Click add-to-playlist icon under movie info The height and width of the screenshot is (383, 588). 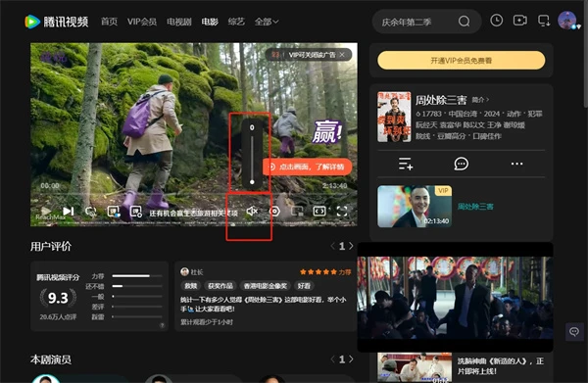[x=406, y=164]
